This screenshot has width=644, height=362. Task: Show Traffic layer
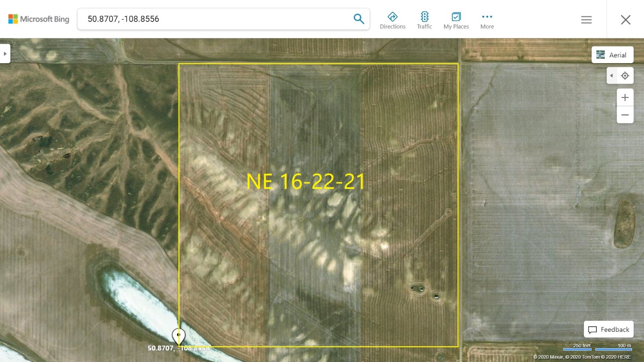click(x=424, y=21)
